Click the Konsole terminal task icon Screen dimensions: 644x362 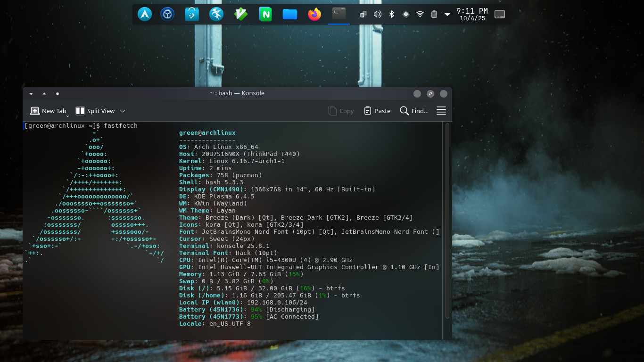pyautogui.click(x=339, y=14)
